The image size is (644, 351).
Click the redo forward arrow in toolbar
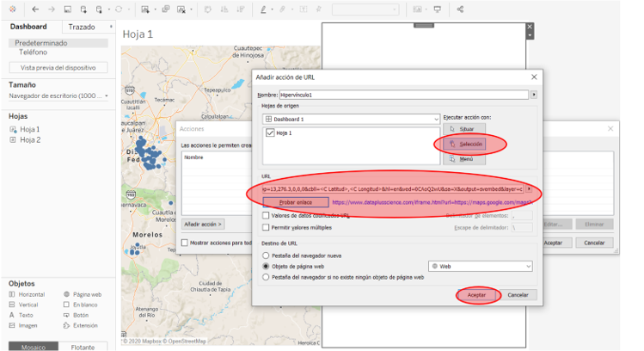52,9
